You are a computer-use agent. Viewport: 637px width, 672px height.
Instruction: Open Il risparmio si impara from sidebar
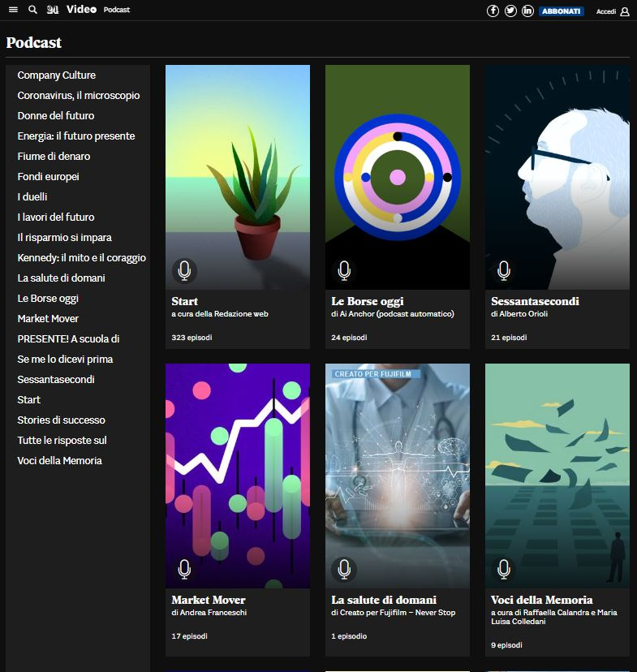pos(64,238)
